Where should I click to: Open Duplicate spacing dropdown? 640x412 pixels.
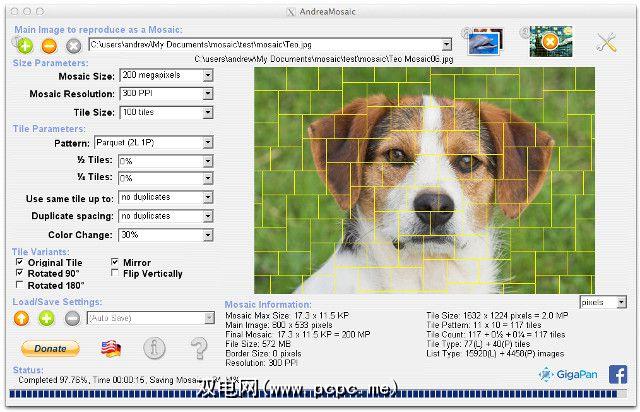click(208, 216)
